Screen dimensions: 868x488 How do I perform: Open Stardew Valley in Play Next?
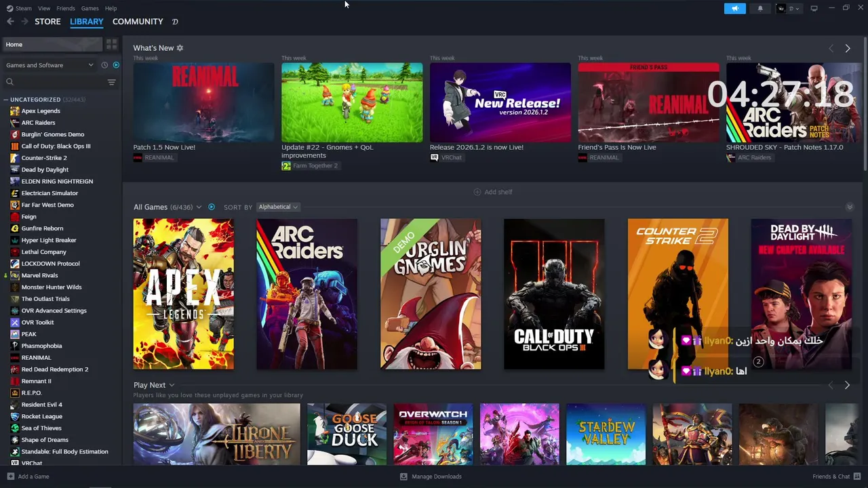pyautogui.click(x=606, y=434)
